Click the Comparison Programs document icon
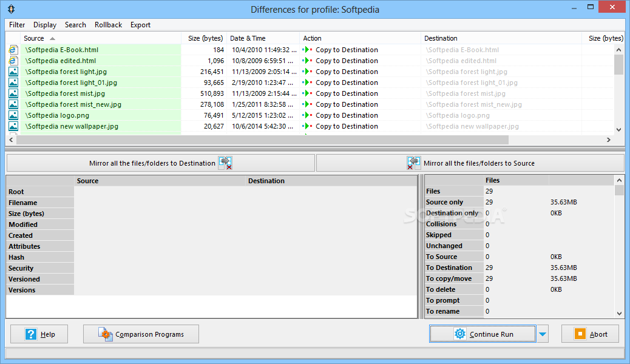This screenshot has width=630, height=364. 105,334
